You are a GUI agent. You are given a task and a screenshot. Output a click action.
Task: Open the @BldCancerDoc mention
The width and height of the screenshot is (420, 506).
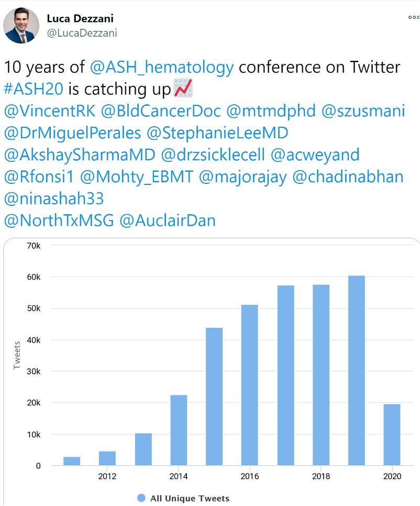coord(161,111)
